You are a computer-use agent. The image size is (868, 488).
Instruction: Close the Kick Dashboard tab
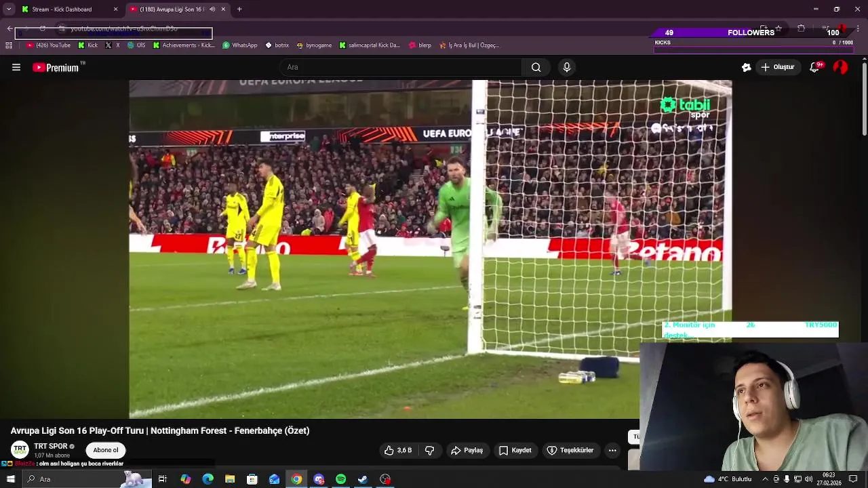115,9
